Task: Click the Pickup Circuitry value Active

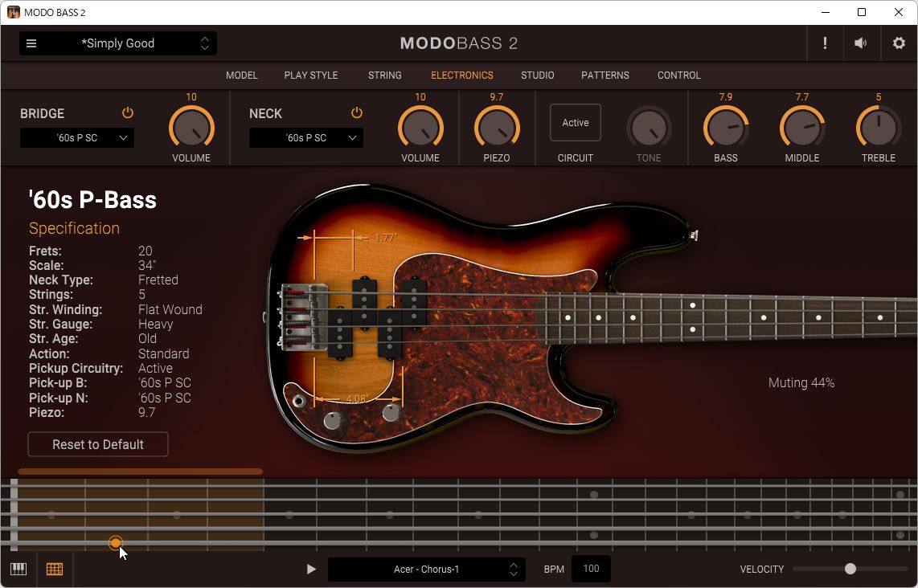Action: tap(155, 369)
